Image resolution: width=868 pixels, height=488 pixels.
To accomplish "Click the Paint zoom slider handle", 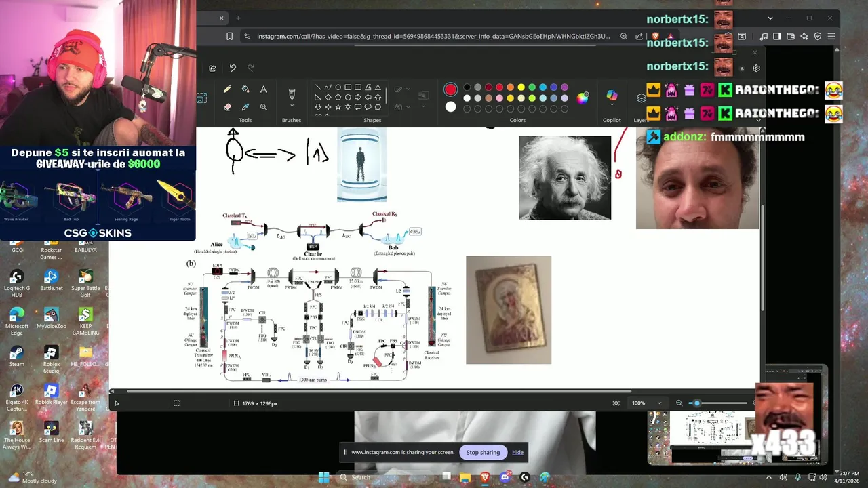I will 696,403.
